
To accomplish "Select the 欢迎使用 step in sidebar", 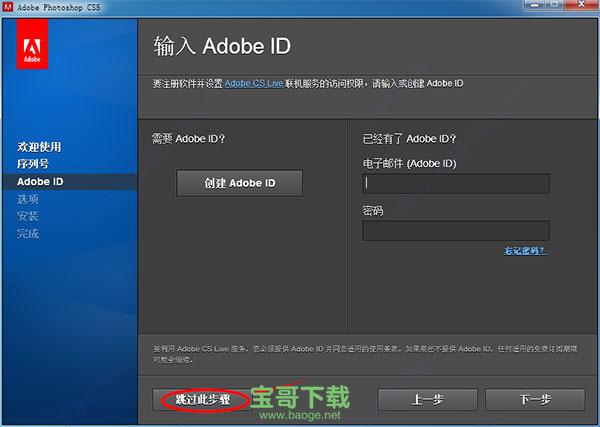I will [x=39, y=147].
